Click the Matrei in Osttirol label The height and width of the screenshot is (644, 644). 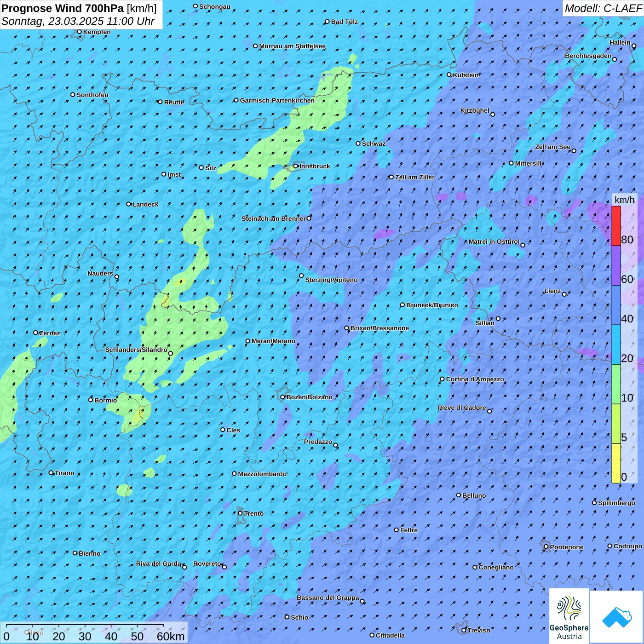coord(494,241)
